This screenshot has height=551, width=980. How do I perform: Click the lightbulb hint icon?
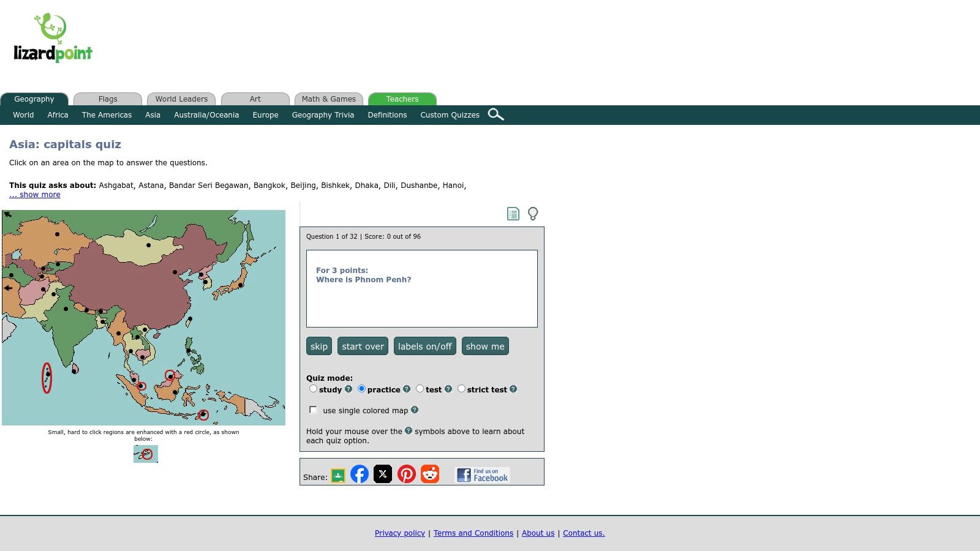533,214
